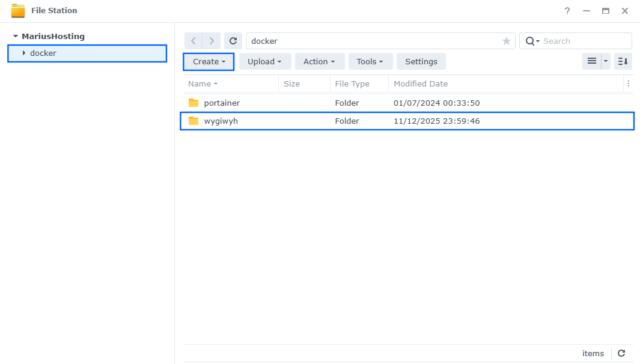Click the File Station help icon

pyautogui.click(x=567, y=10)
